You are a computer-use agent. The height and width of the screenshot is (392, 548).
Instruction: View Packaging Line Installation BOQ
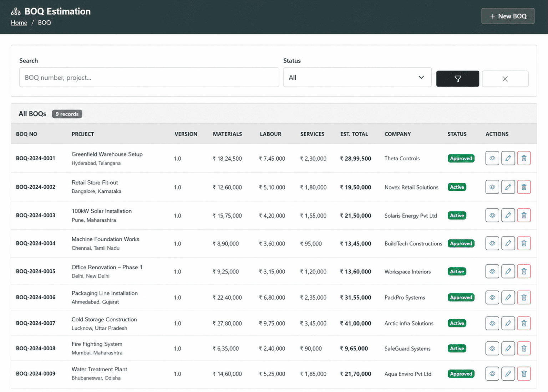(x=492, y=298)
